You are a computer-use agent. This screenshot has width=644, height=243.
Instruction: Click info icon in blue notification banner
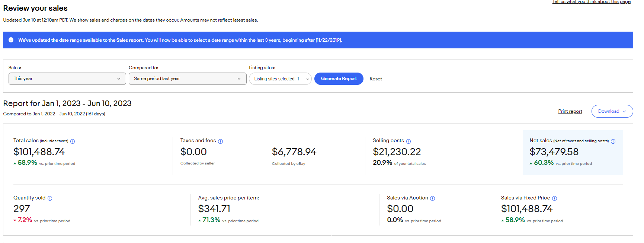point(11,40)
